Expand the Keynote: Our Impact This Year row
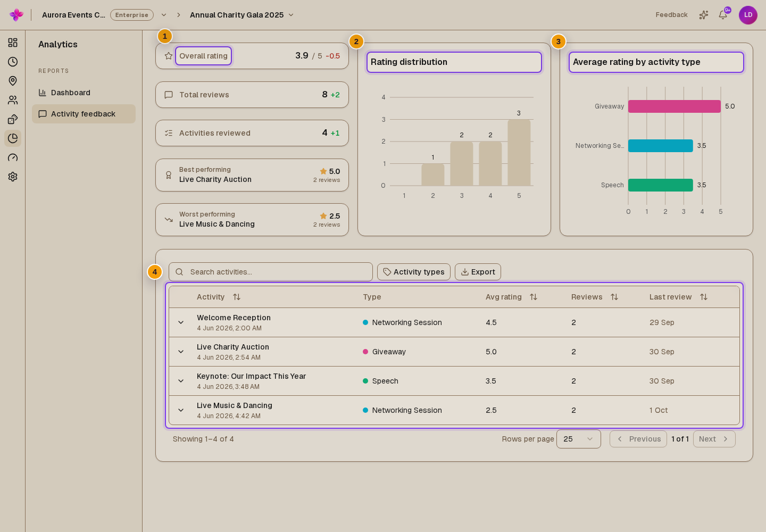Viewport: 766px width, 532px height. tap(181, 381)
